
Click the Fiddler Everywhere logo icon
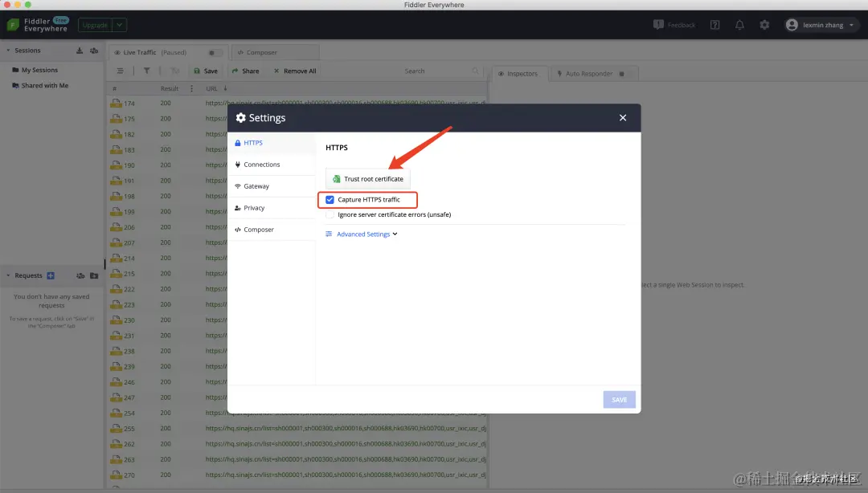(x=13, y=25)
